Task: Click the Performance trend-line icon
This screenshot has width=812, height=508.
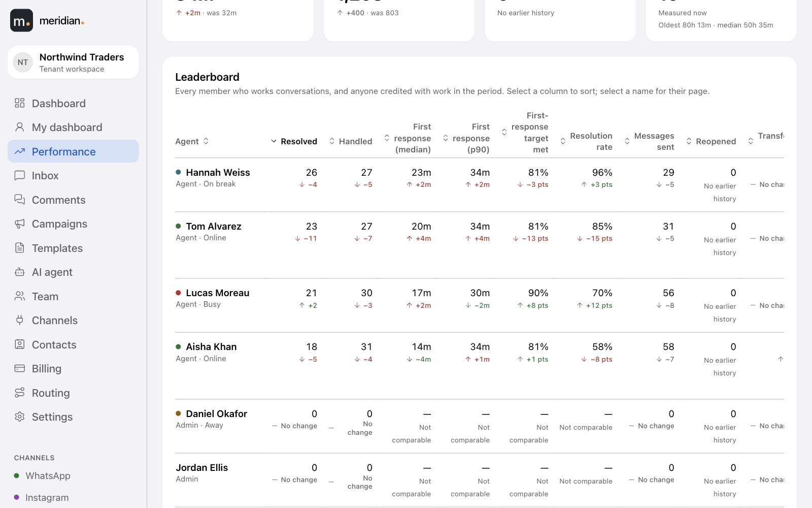Action: point(20,151)
